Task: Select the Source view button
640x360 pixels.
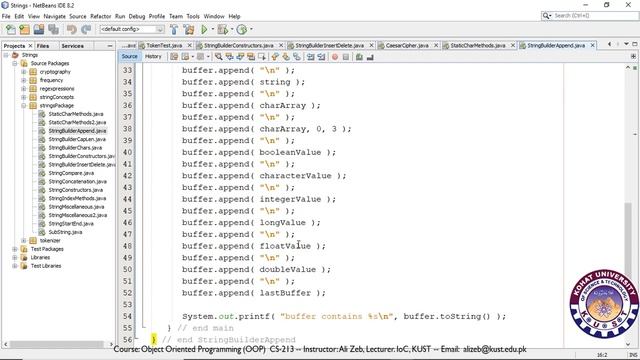Action: tap(129, 56)
